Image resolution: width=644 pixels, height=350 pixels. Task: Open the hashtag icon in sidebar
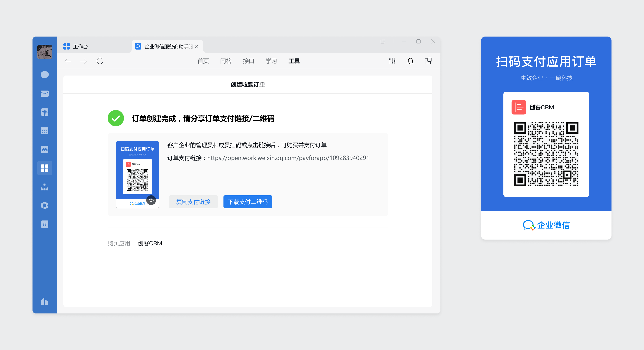click(x=44, y=224)
